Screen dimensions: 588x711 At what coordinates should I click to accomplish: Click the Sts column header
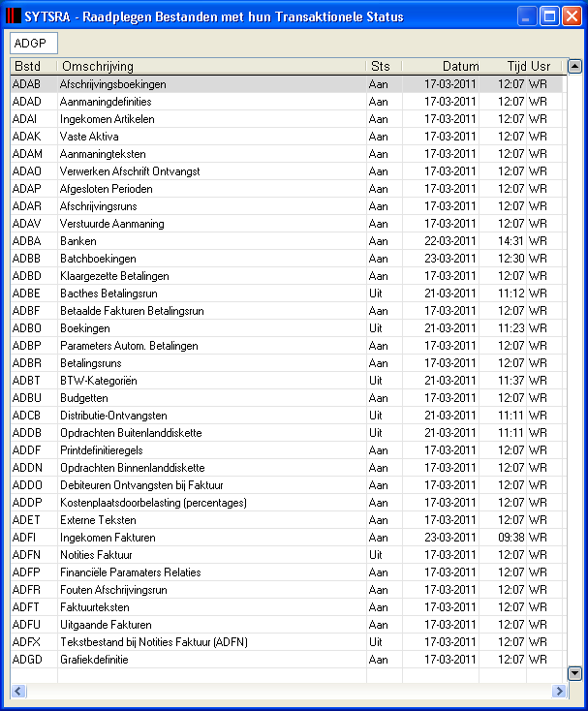[384, 66]
